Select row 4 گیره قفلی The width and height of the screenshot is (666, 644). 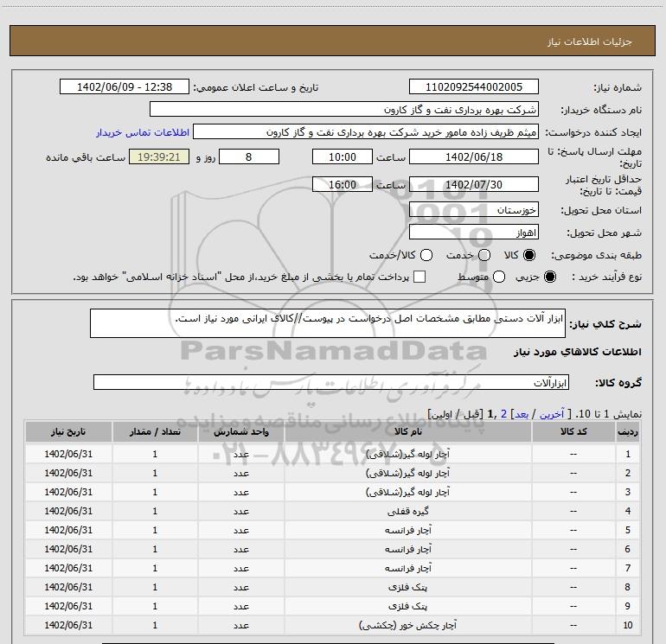tap(332, 511)
